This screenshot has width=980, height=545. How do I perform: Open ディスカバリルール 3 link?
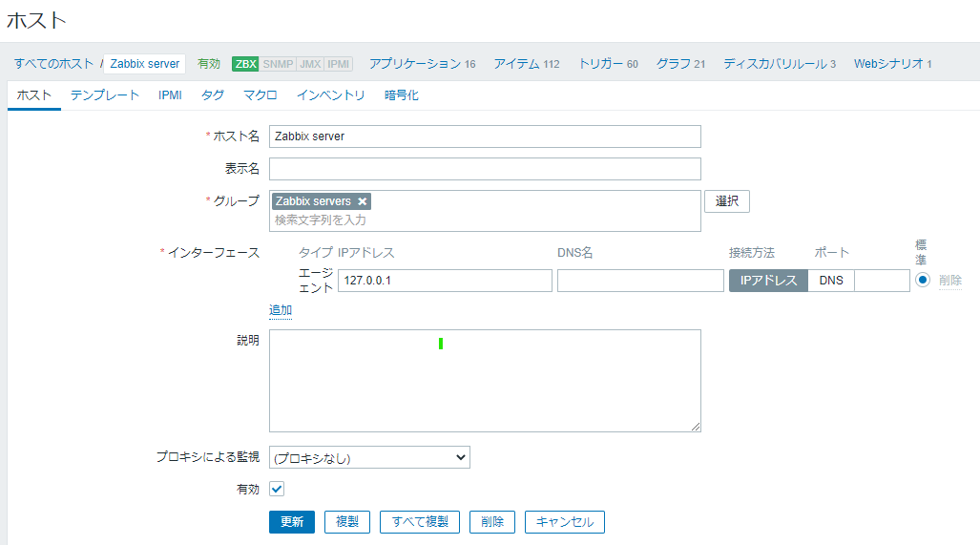click(x=780, y=64)
